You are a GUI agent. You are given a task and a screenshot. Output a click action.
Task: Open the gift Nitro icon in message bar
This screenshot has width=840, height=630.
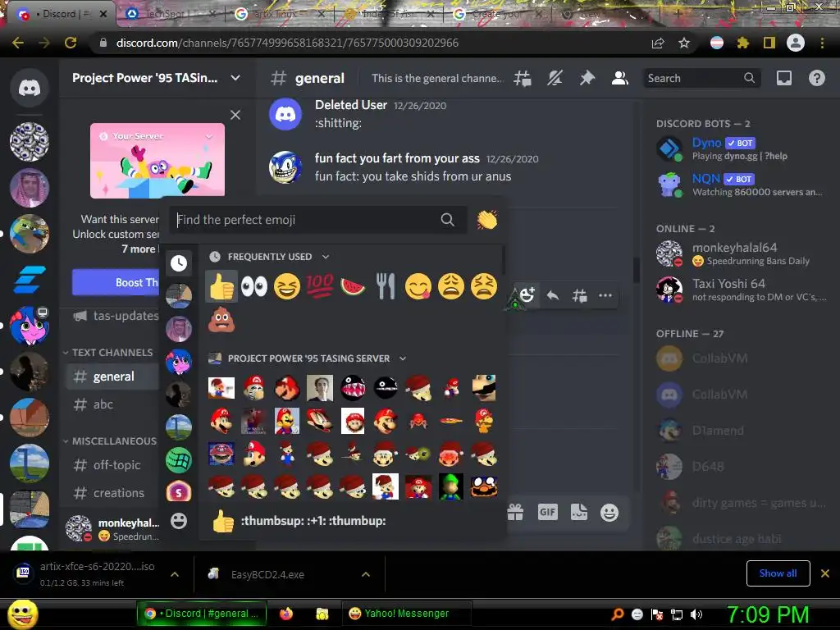(x=515, y=513)
